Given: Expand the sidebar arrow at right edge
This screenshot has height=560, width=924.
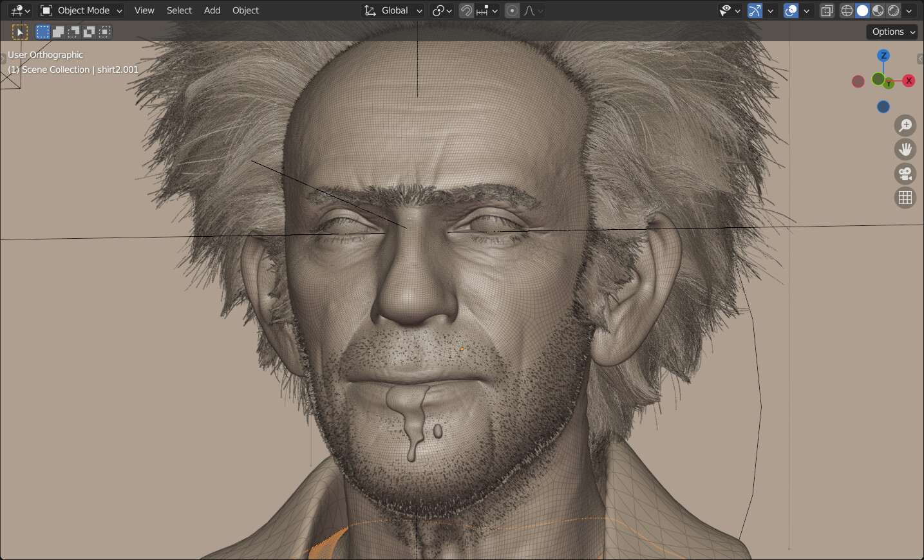Looking at the screenshot, I should 920,59.
